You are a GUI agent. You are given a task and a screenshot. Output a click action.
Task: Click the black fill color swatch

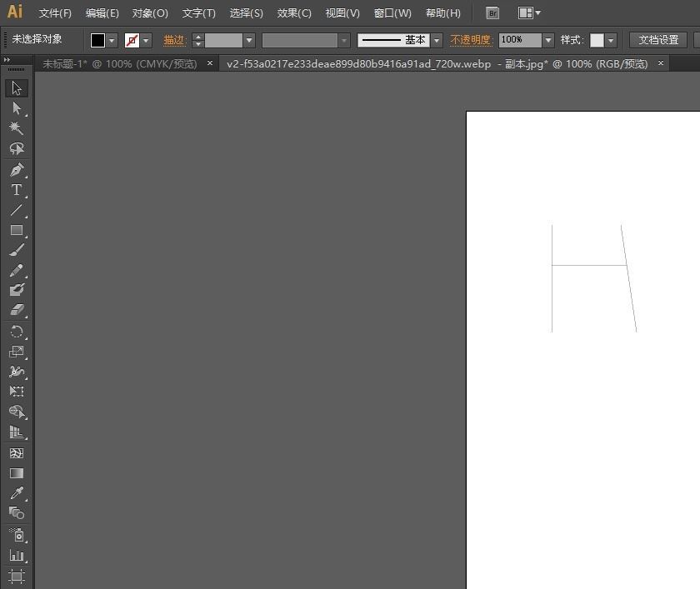click(x=97, y=40)
